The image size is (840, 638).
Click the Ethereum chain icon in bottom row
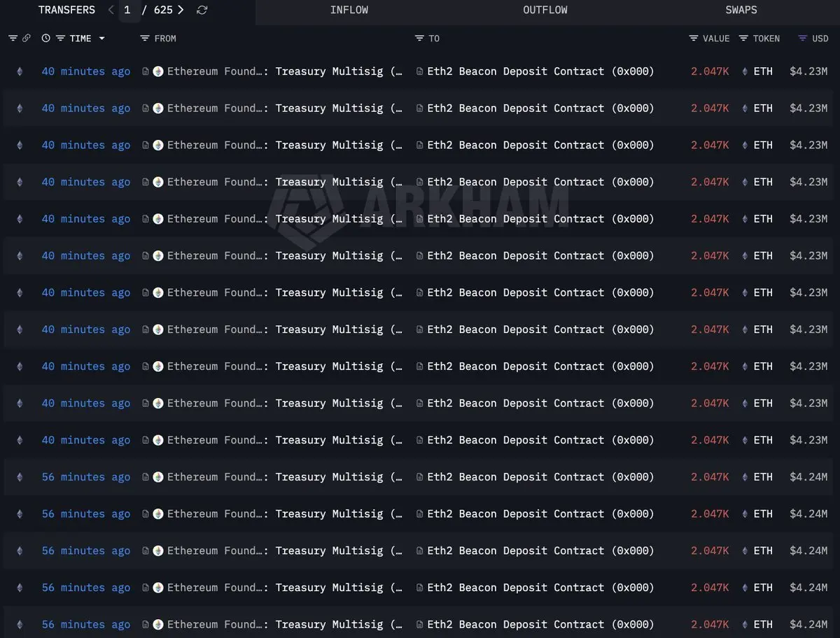pos(20,625)
